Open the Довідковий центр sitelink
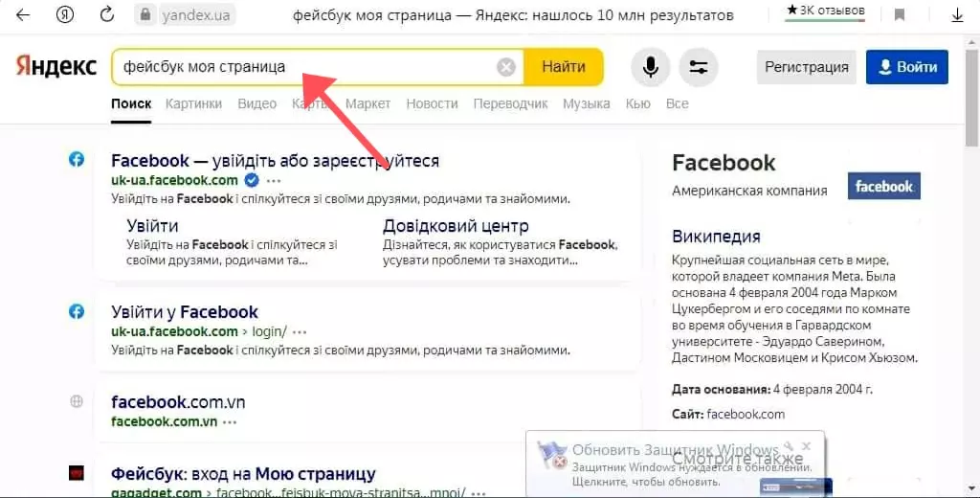The width and height of the screenshot is (980, 498). [x=456, y=226]
